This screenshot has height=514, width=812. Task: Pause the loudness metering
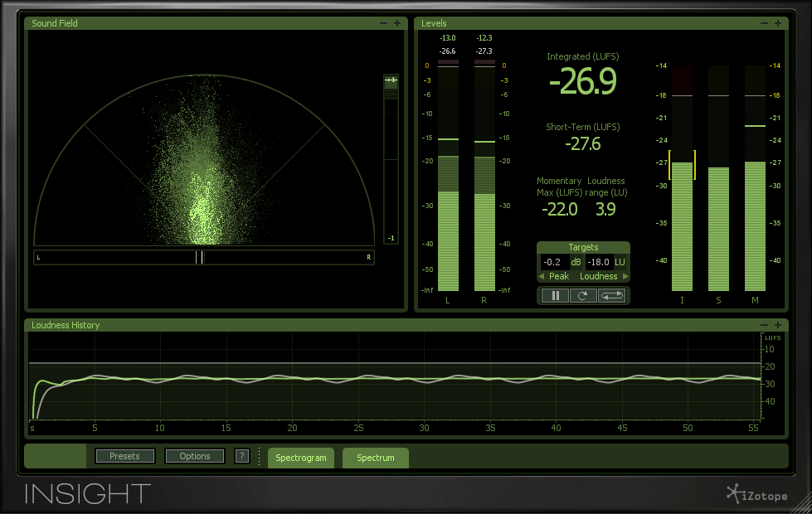555,295
